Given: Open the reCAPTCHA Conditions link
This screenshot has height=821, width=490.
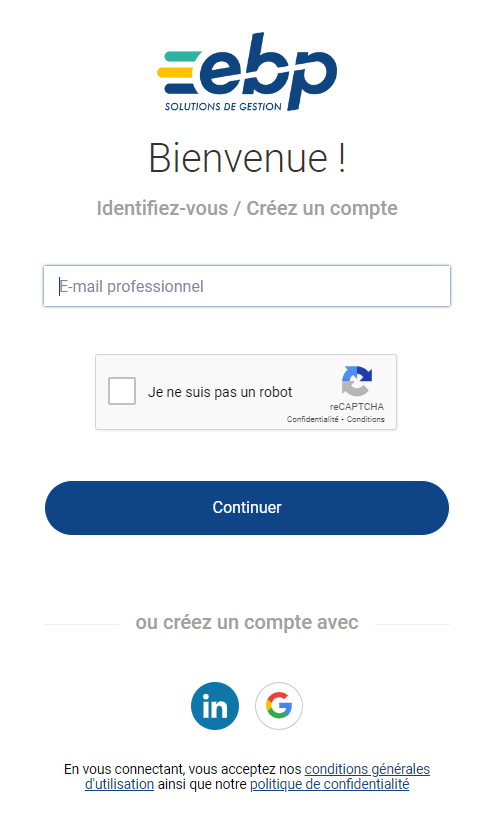Looking at the screenshot, I should pos(365,419).
